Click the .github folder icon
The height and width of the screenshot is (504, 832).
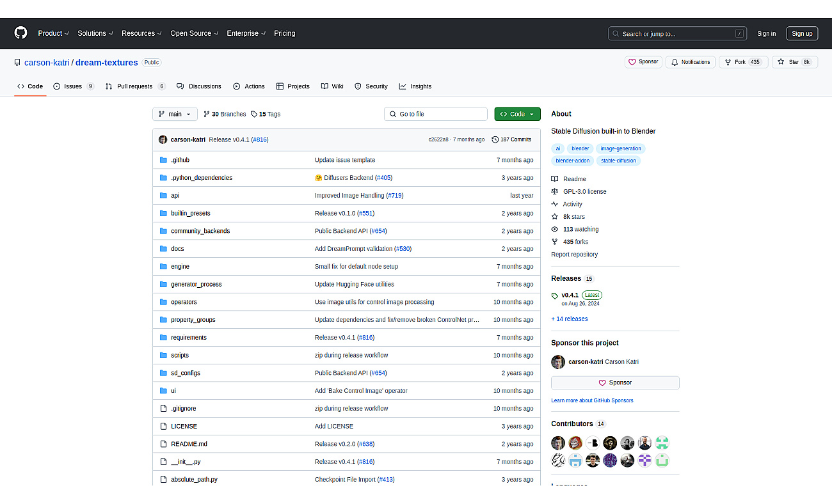tap(163, 160)
